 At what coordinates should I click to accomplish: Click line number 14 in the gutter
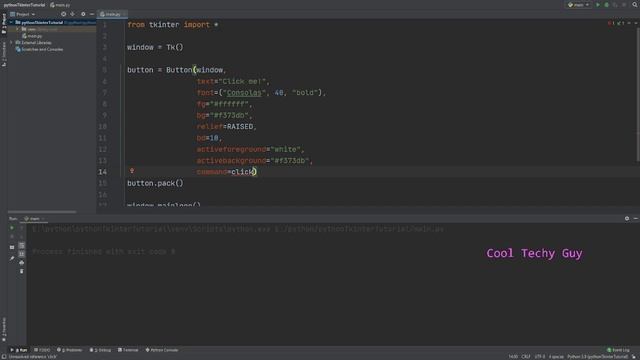[x=102, y=172]
